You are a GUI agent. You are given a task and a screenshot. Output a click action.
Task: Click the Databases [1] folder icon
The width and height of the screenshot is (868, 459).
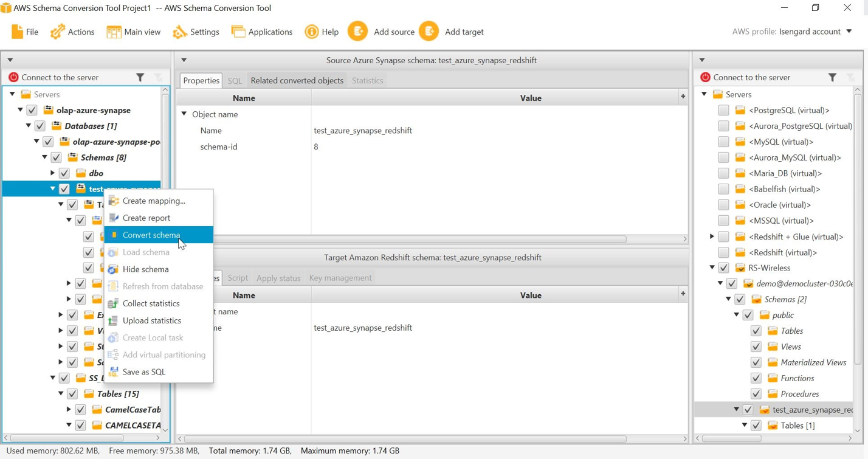pyautogui.click(x=57, y=126)
